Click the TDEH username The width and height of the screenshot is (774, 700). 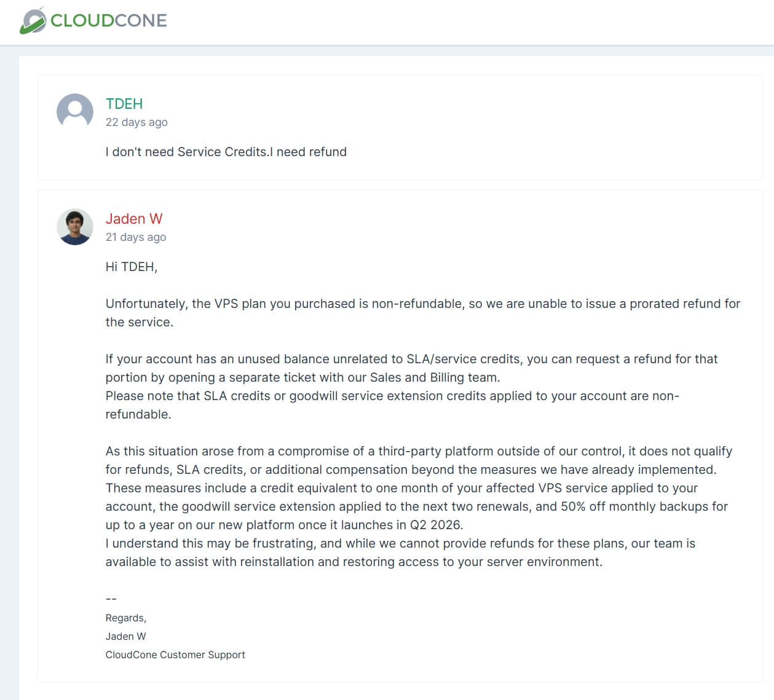[124, 104]
